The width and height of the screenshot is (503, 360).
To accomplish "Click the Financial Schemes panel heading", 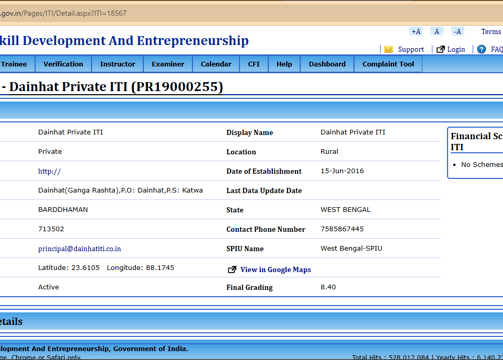I will [477, 141].
